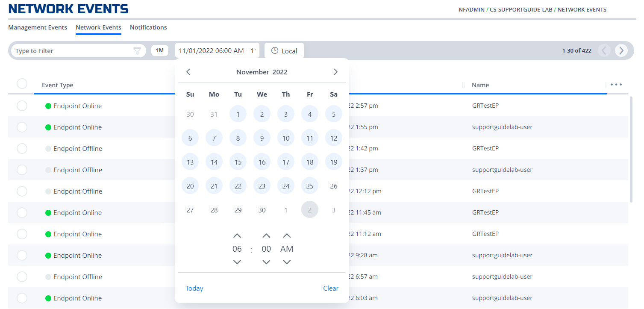Viewport: 644px width, 309px height.
Task: Sort by Name column header
Action: point(480,85)
